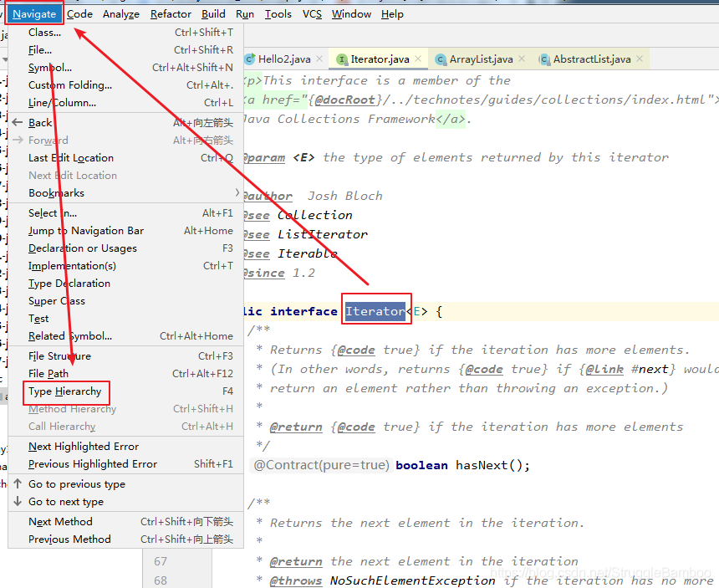719x588 pixels.
Task: Open the Window menu
Action: (351, 14)
